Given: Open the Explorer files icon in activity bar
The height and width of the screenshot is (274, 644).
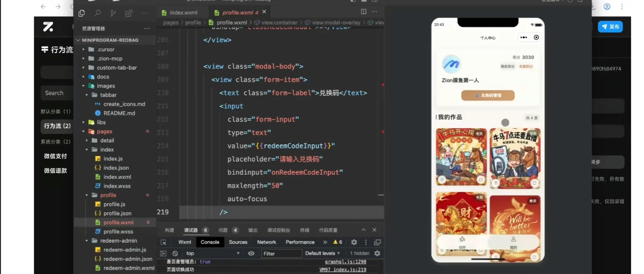Looking at the screenshot, I should (82, 13).
